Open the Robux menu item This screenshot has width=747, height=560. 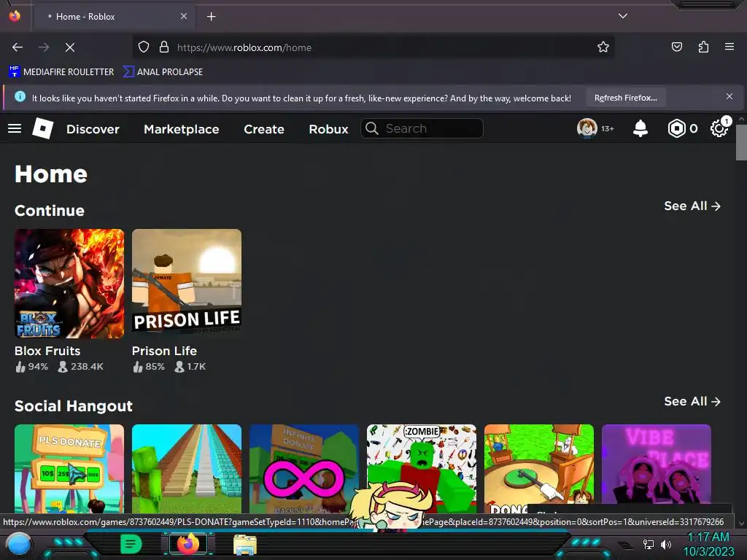tap(328, 129)
